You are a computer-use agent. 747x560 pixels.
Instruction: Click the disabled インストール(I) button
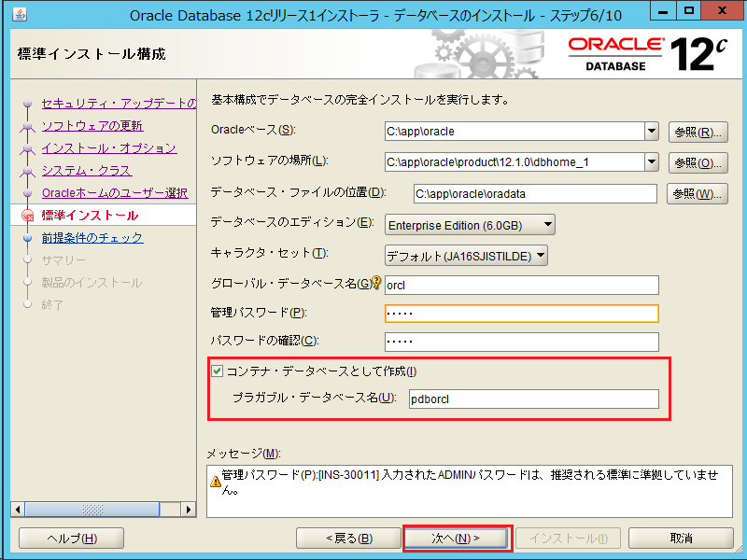(x=569, y=539)
